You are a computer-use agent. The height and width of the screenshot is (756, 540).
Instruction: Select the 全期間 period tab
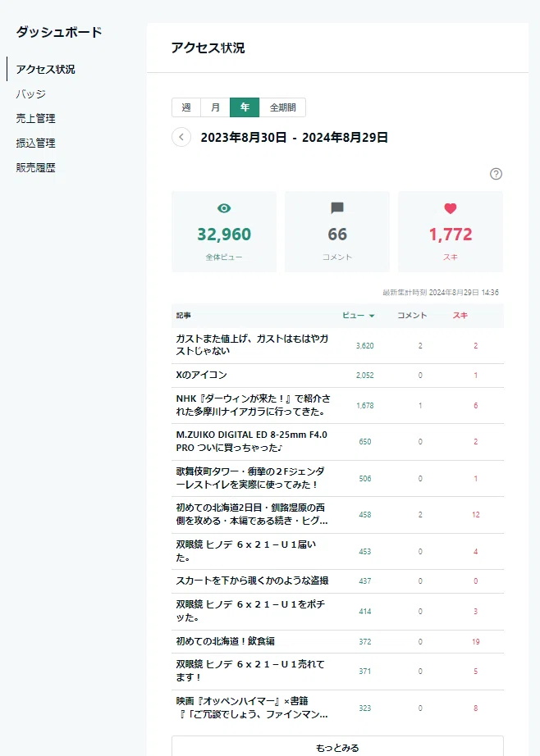click(x=282, y=107)
